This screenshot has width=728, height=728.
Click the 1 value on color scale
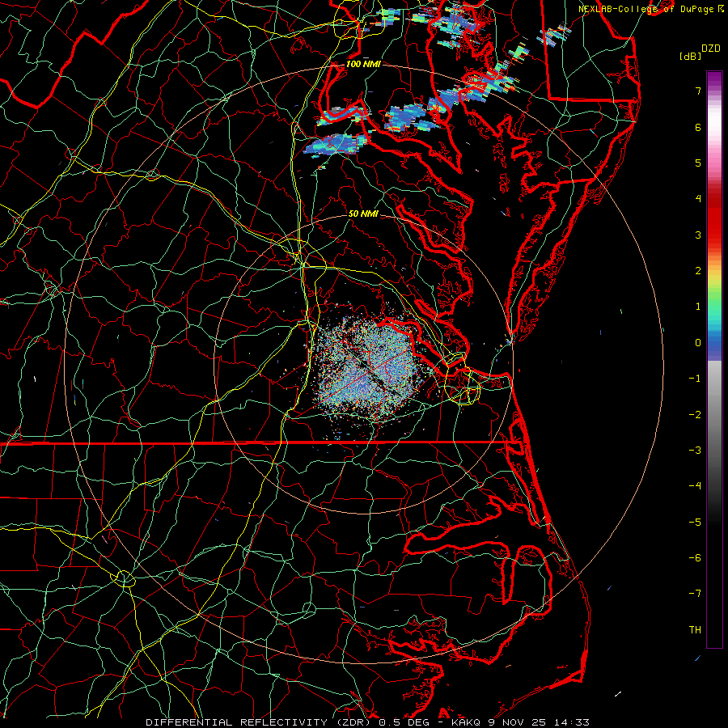(698, 307)
